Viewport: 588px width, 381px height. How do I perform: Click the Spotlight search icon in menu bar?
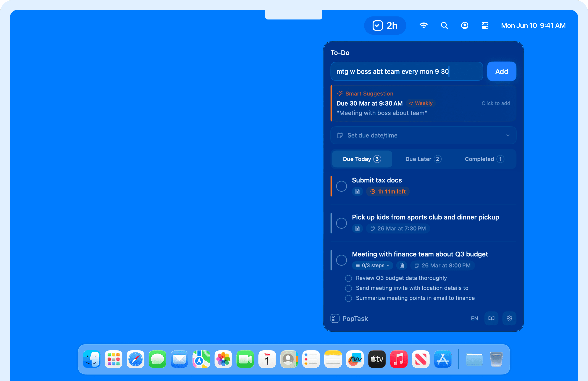pyautogui.click(x=444, y=26)
